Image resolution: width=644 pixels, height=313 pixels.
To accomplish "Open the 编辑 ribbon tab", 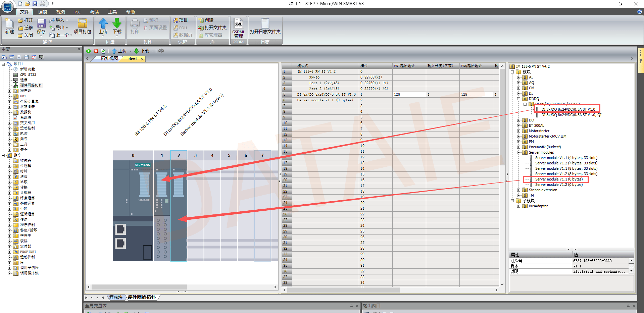I will tap(43, 12).
